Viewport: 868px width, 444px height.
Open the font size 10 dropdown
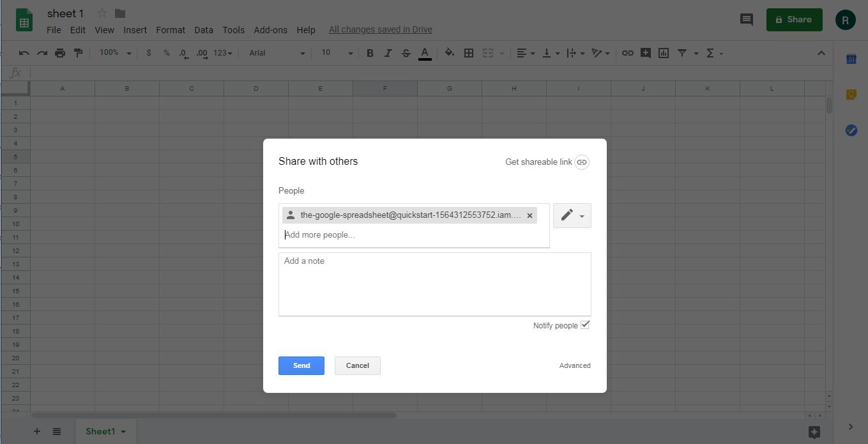click(337, 53)
